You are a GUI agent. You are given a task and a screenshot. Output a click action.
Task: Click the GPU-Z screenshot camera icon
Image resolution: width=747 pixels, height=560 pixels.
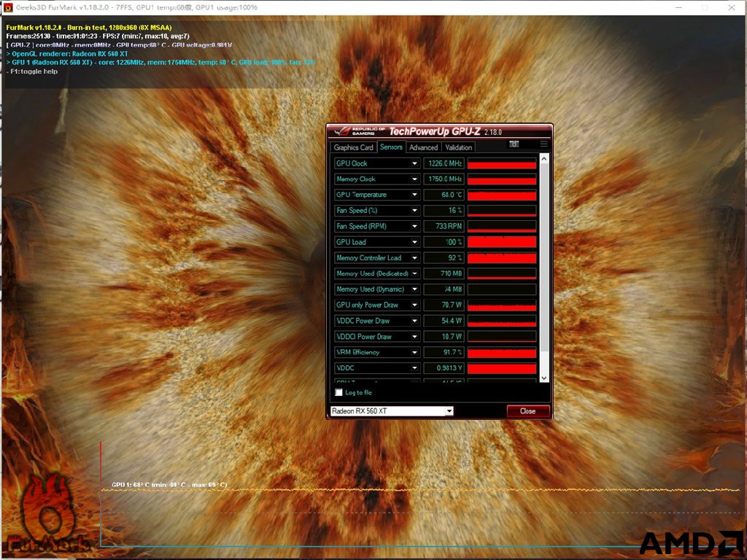(x=514, y=144)
